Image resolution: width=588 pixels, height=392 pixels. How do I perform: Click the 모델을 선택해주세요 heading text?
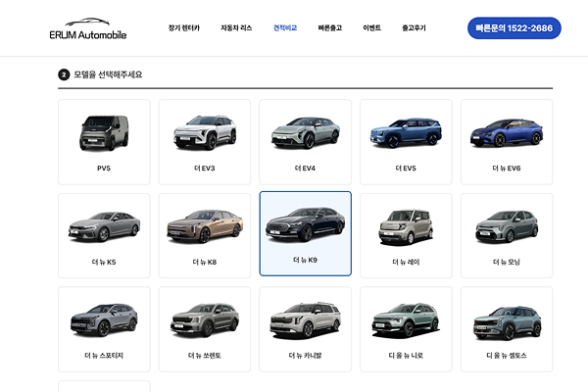tap(108, 74)
